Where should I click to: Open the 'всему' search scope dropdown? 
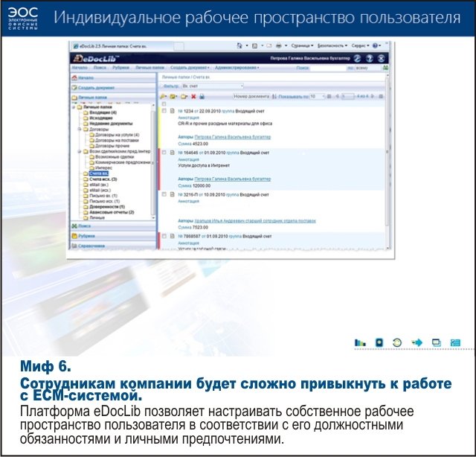point(367,68)
